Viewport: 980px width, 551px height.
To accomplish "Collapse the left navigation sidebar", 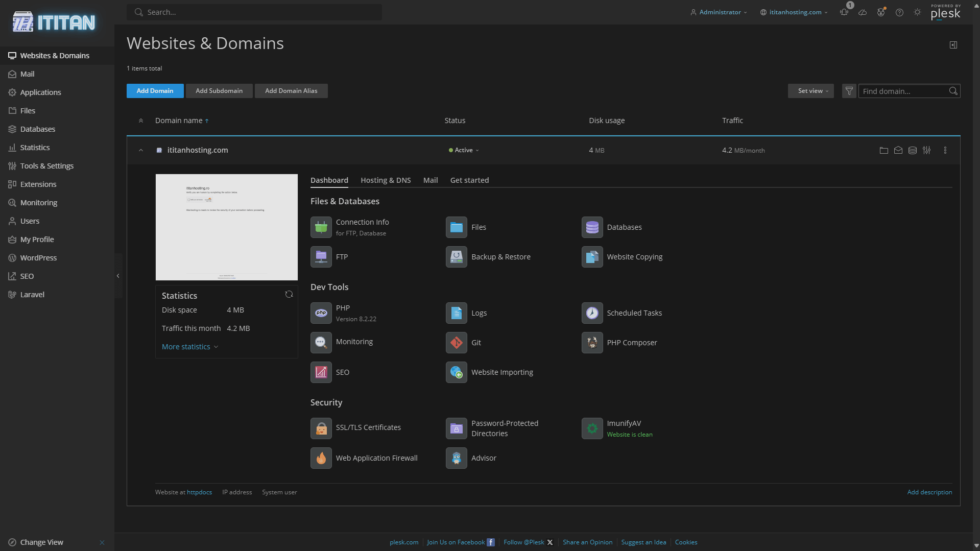I will (x=118, y=276).
